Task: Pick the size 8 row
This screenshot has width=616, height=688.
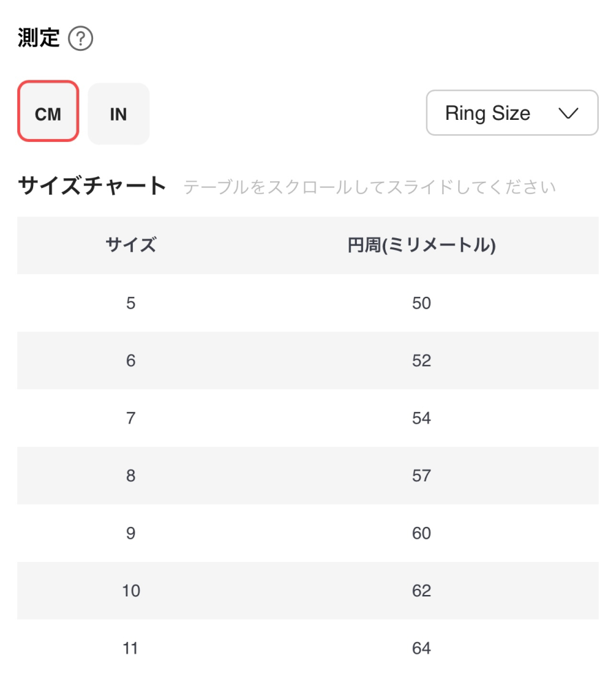Action: tap(308, 475)
